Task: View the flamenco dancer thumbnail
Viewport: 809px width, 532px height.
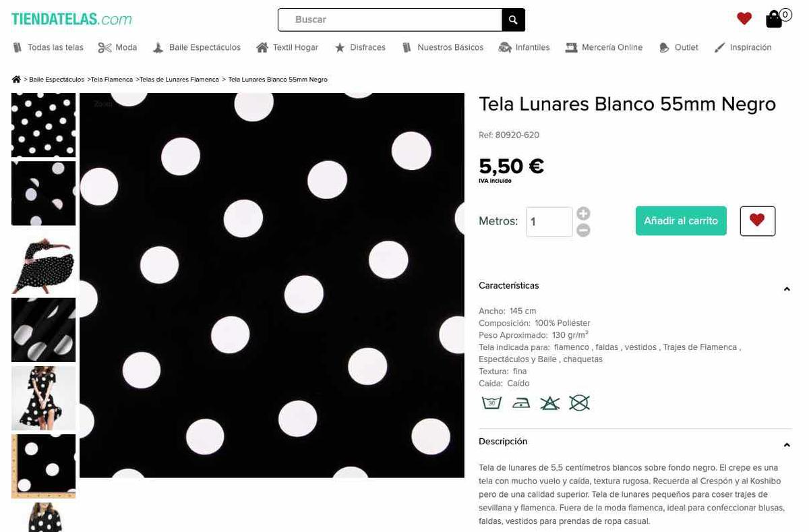Action: pyautogui.click(x=43, y=262)
